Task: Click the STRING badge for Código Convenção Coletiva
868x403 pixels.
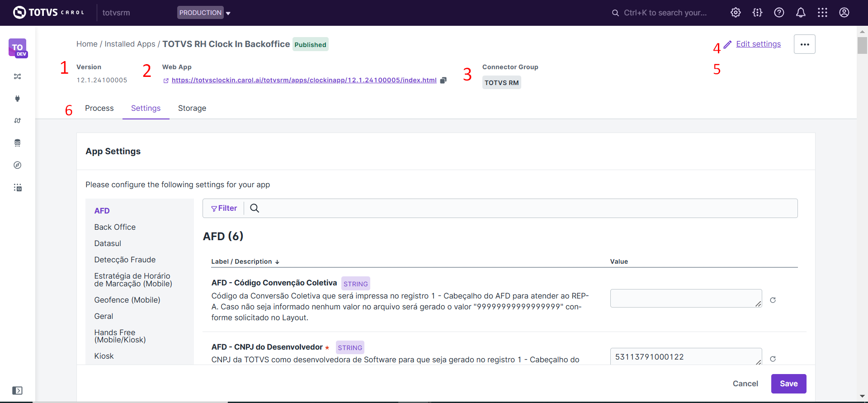Action: click(355, 284)
